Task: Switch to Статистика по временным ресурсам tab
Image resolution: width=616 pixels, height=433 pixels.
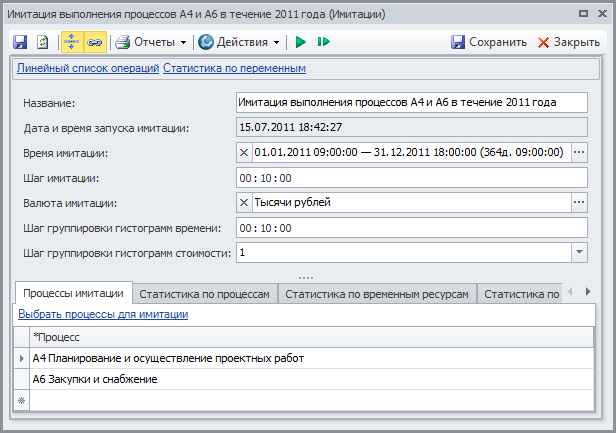Action: click(376, 293)
